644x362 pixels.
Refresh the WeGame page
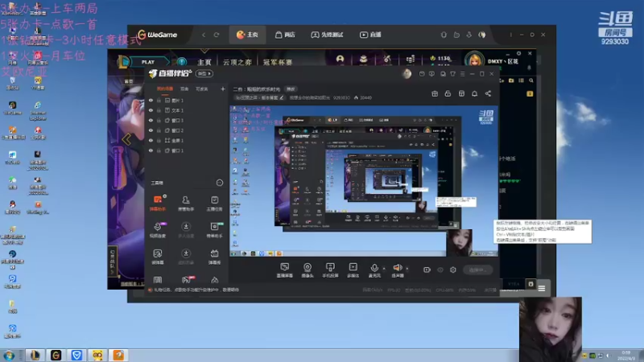click(x=217, y=35)
